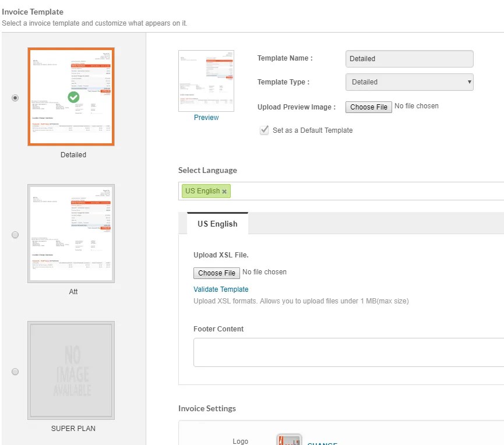Image resolution: width=504 pixels, height=445 pixels.
Task: Click the CHANGE logo link
Action: pyautogui.click(x=322, y=443)
